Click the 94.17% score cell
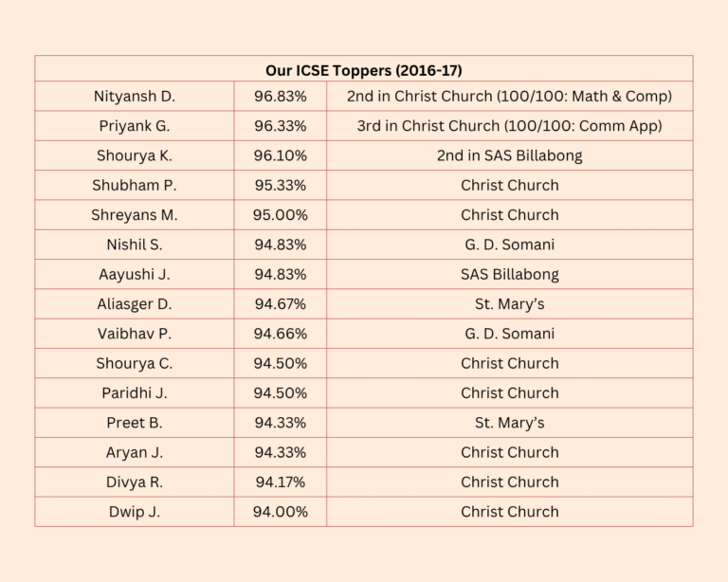 tap(280, 482)
